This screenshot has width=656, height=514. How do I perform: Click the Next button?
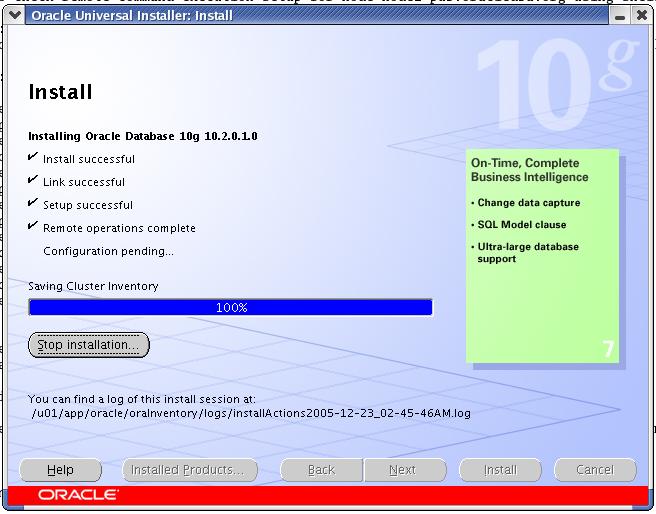coord(405,470)
